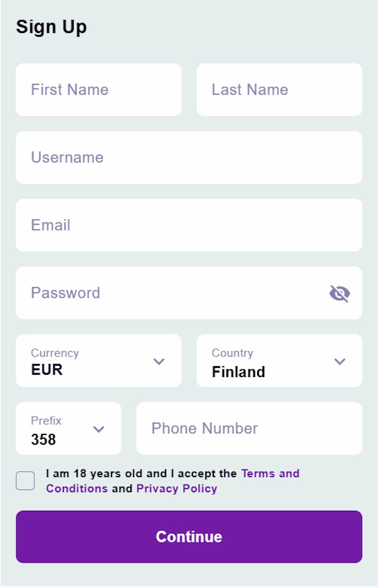
Task: Click the Email input field
Action: [x=189, y=225]
